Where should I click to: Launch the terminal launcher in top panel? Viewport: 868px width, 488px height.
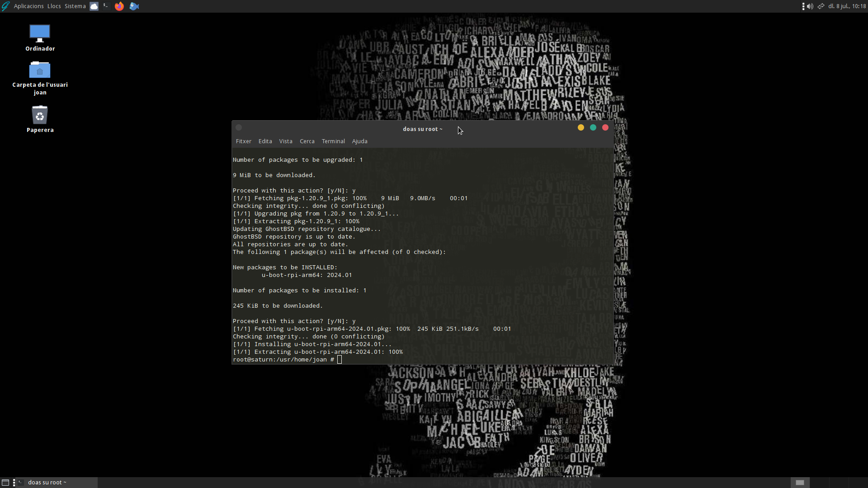point(106,6)
